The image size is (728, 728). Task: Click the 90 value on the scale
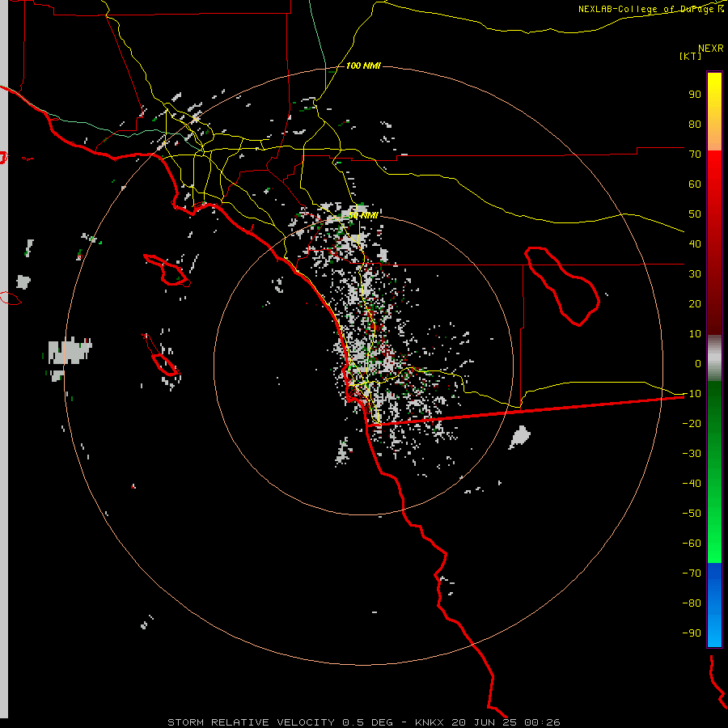pos(695,95)
